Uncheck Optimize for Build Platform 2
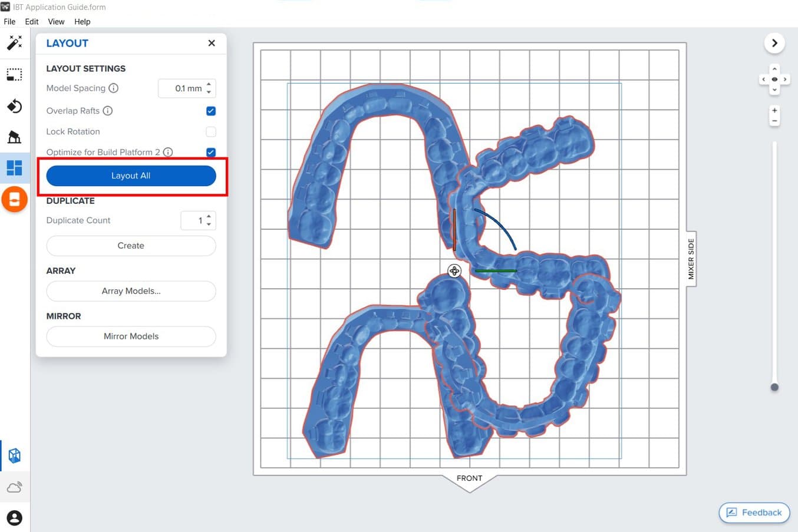The height and width of the screenshot is (532, 798). pyautogui.click(x=211, y=152)
